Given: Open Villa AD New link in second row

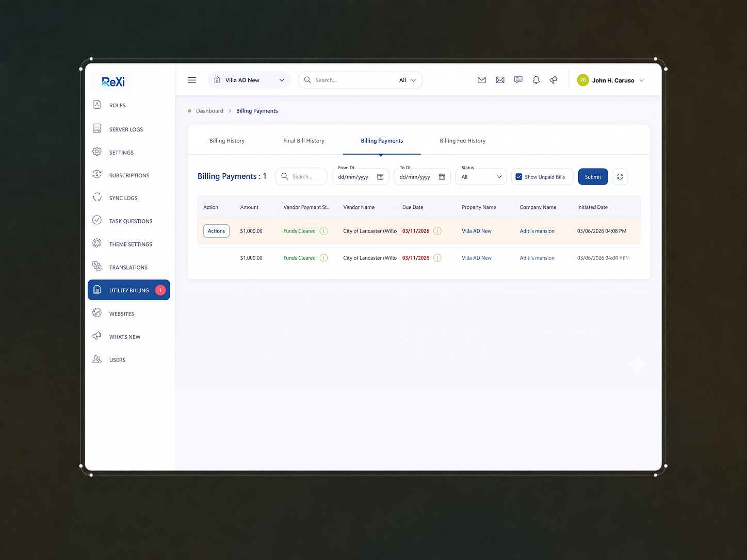Looking at the screenshot, I should 477,258.
